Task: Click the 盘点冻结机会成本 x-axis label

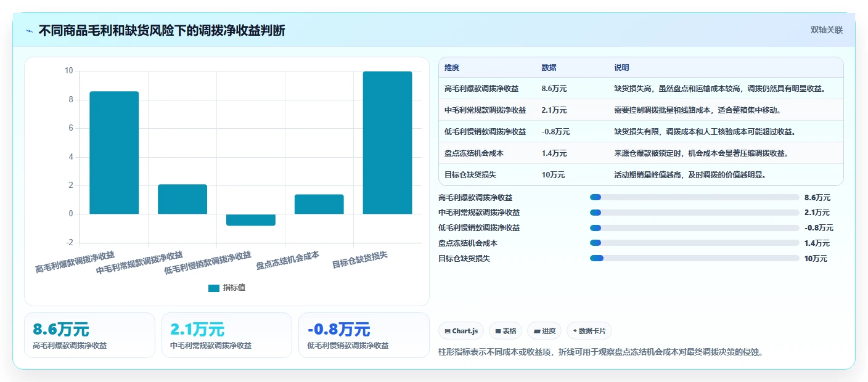Action: coord(288,261)
